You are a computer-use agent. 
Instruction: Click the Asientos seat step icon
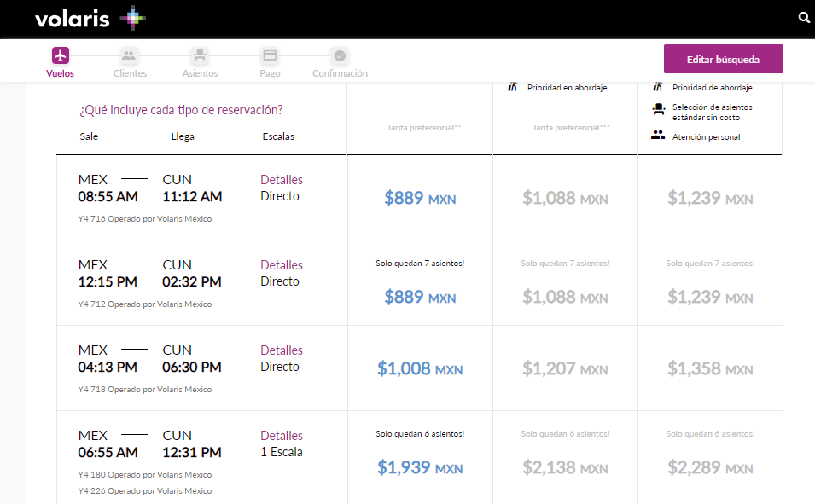click(x=199, y=56)
